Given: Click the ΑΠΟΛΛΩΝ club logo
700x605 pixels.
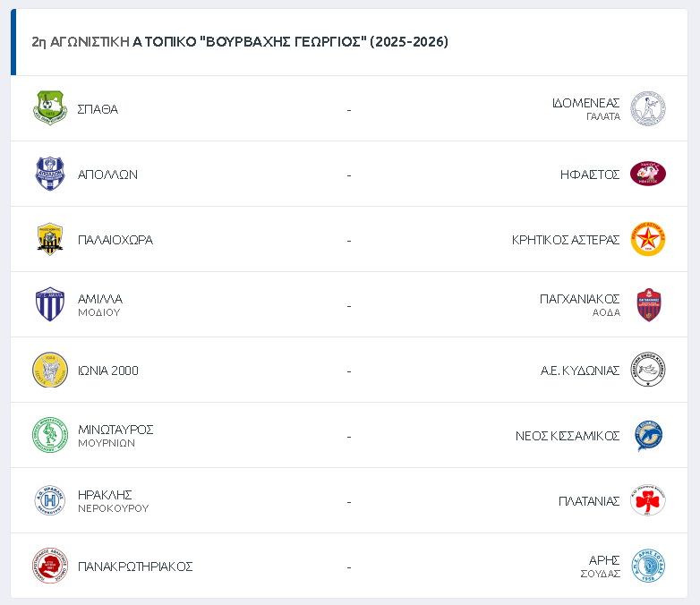Looking at the screenshot, I should [x=50, y=174].
